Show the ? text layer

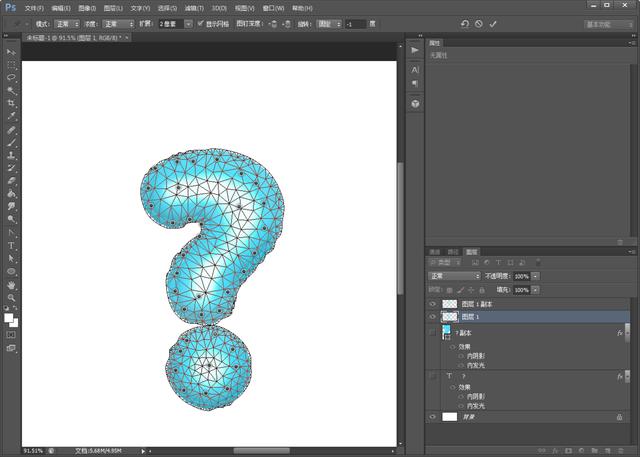433,376
